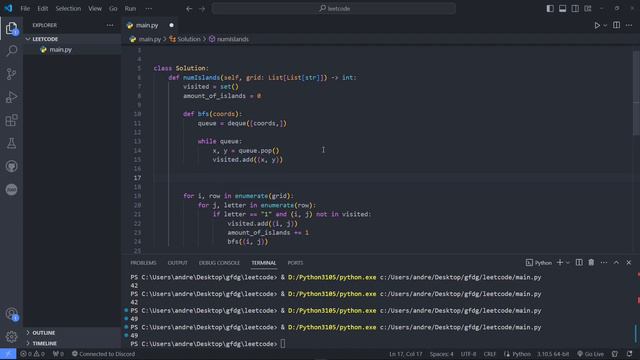Image resolution: width=640 pixels, height=360 pixels.
Task: Toggle bottom panel visibility
Action: [562, 9]
